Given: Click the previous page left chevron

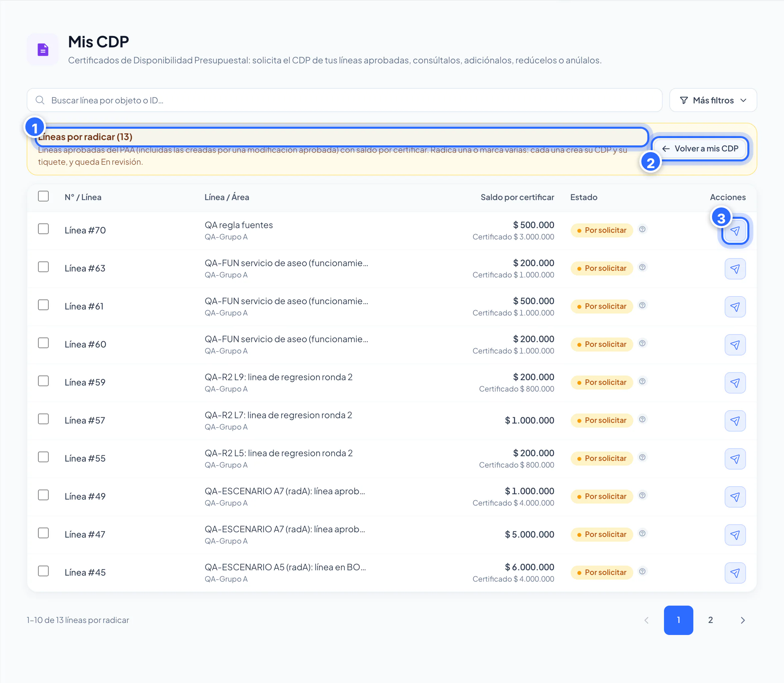Looking at the screenshot, I should point(646,620).
